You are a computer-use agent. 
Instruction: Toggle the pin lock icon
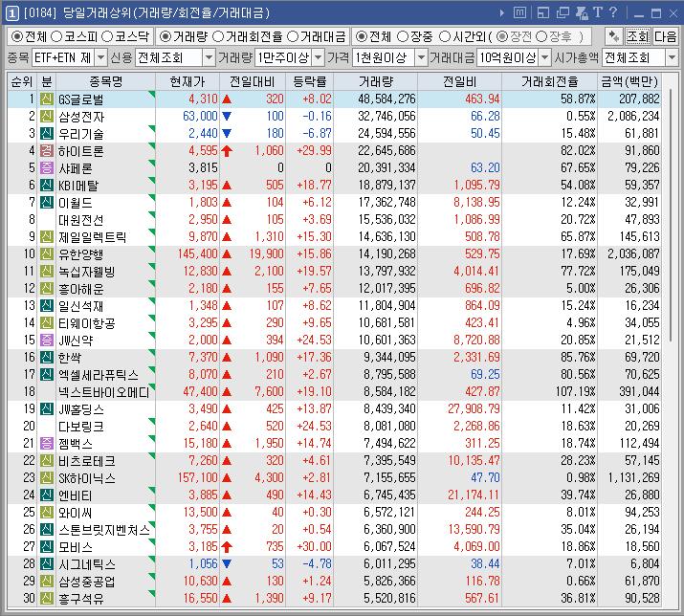click(582, 13)
